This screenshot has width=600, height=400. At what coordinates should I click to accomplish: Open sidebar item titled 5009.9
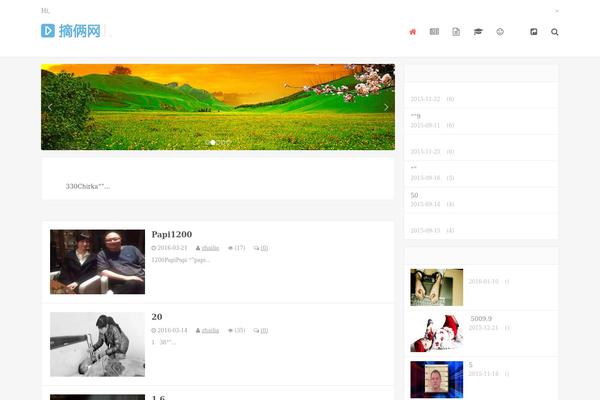481,318
